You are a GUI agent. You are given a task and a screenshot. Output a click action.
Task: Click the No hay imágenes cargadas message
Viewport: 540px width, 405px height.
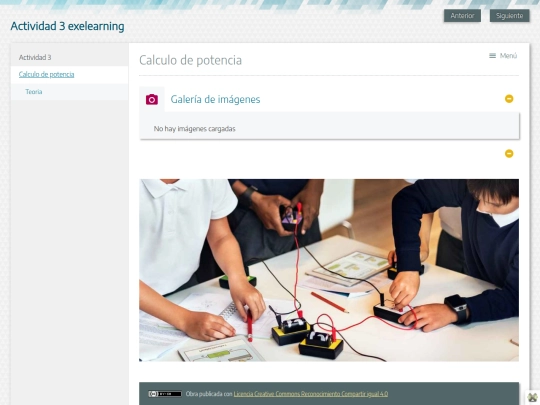[195, 129]
